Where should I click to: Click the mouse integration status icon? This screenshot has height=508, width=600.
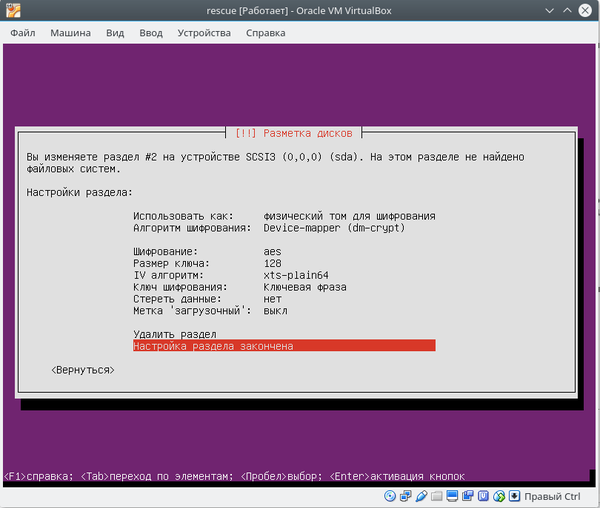click(499, 496)
